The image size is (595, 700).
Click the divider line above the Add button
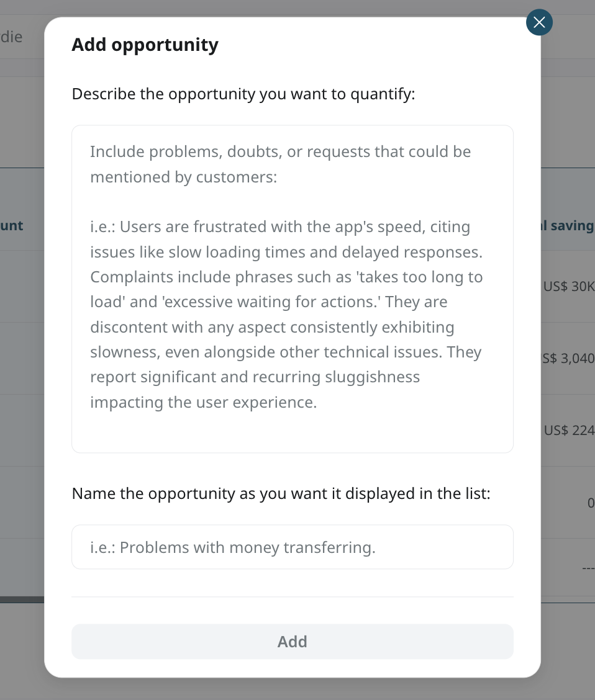coord(292,597)
